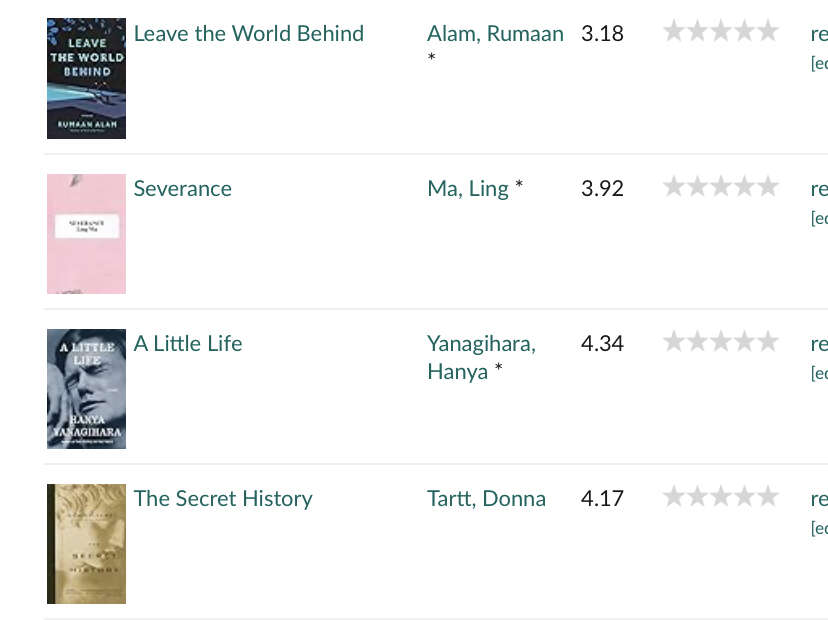Open The Secret History cover image

pos(87,544)
